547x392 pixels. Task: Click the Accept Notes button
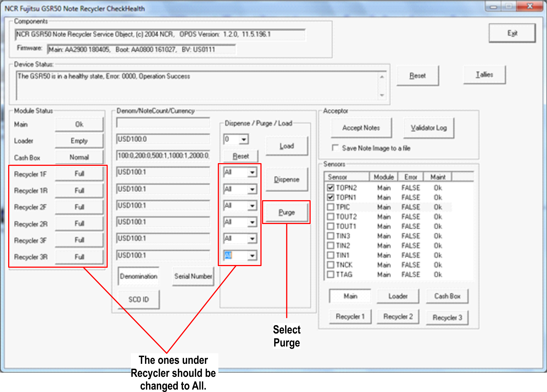(361, 128)
